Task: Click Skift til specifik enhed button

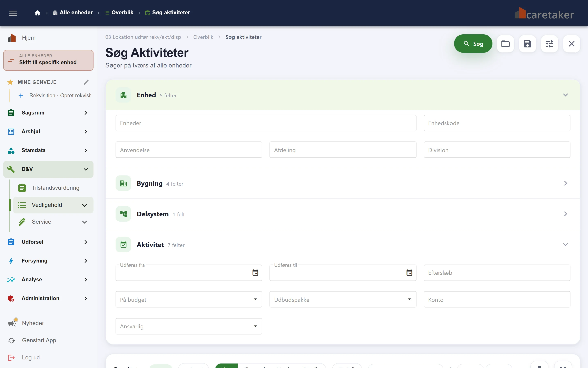Action: tap(48, 60)
